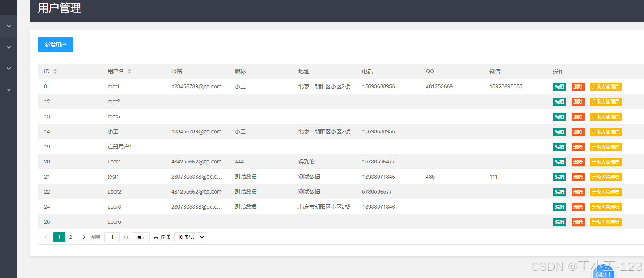The height and width of the screenshot is (278, 644).
Task: Click email 481255662@qq.com cell
Action: [196, 192]
